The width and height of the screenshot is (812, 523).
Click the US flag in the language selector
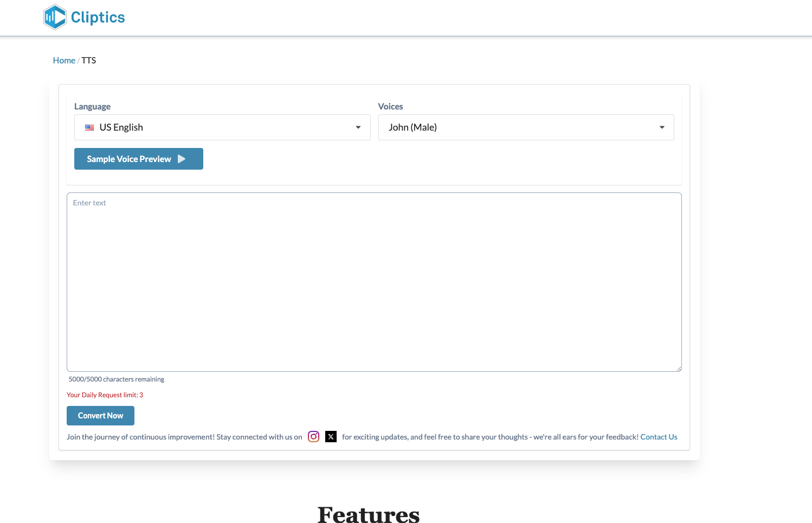click(89, 127)
